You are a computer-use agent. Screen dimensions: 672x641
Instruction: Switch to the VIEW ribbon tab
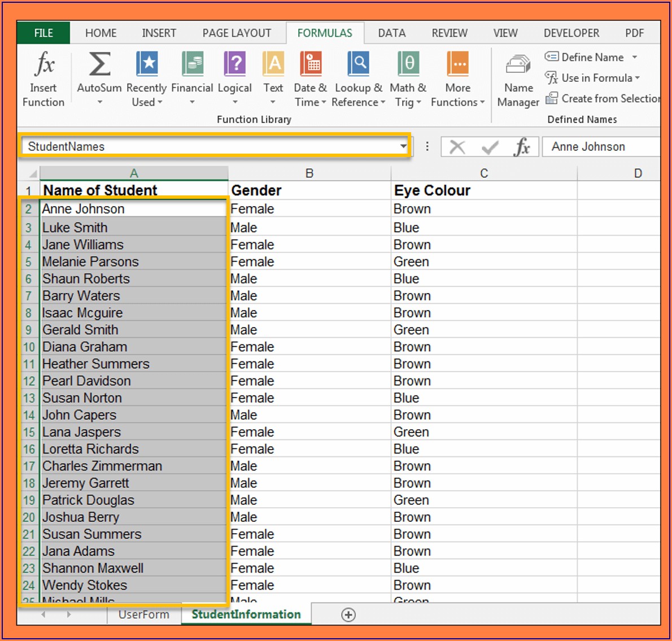pyautogui.click(x=505, y=33)
